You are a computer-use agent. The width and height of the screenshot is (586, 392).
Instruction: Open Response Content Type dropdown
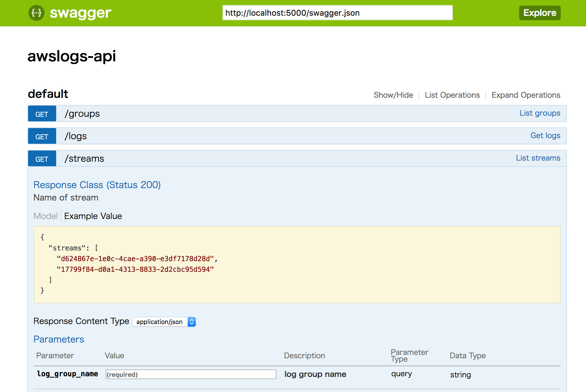point(164,322)
